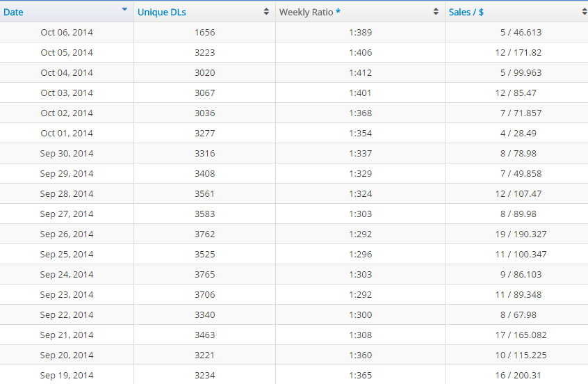Click the sales value 4 / 28.49
Screen dimensions: 588x384
point(518,134)
